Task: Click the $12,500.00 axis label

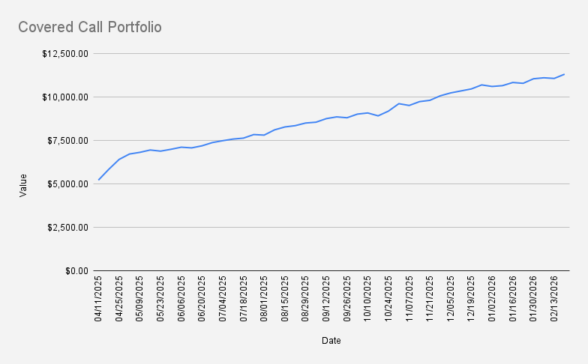Action: coord(64,54)
